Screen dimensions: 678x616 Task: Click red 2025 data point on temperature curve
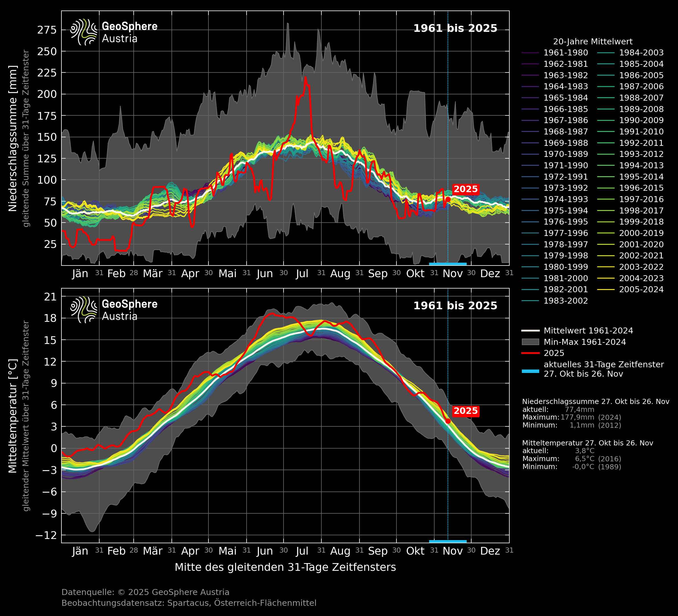pos(448,421)
